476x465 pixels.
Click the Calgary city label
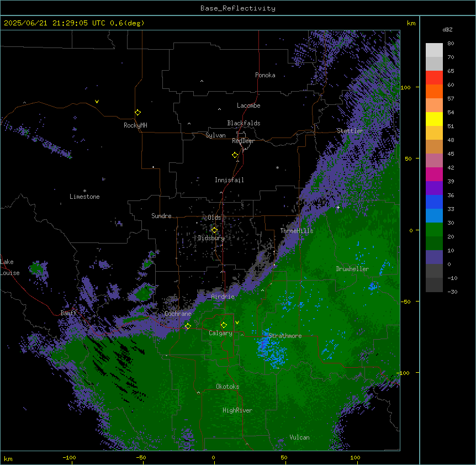pos(220,333)
